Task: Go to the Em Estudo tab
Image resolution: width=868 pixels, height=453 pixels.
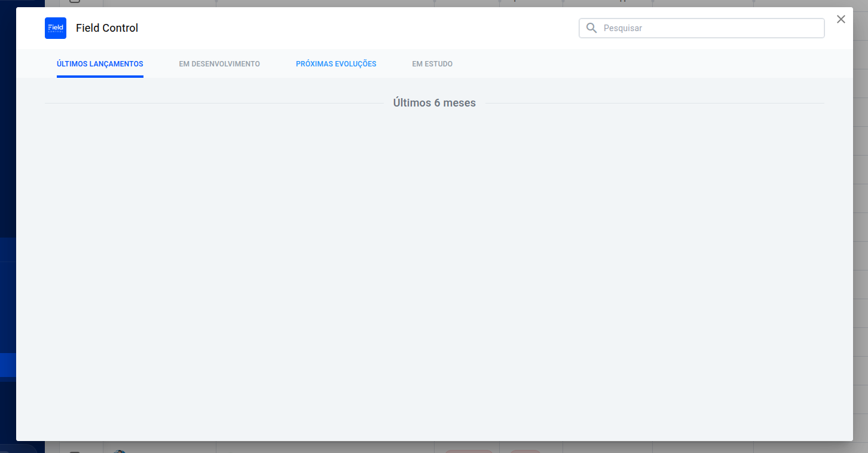Action: point(432,64)
